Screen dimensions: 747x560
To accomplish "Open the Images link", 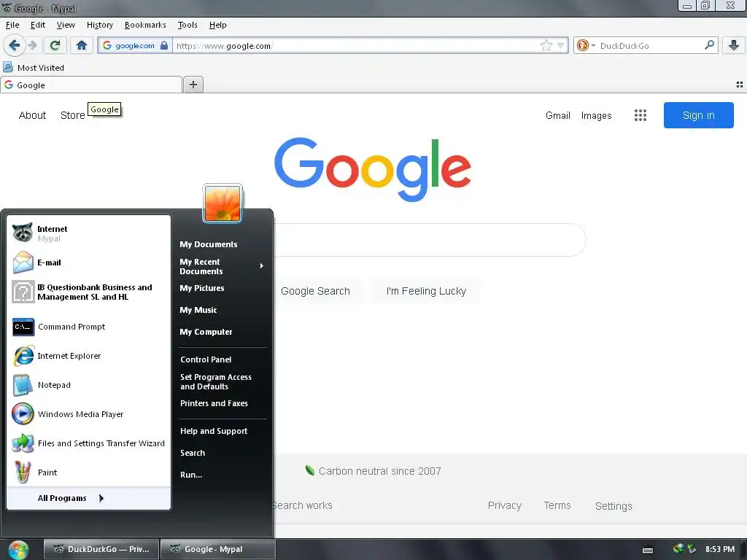I will (596, 115).
